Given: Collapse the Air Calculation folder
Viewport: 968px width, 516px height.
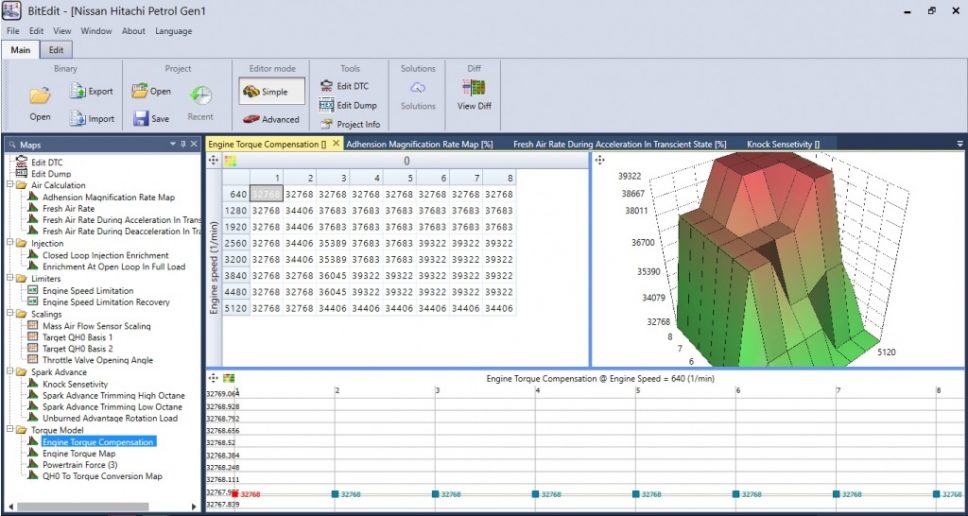Looking at the screenshot, I should pyautogui.click(x=9, y=185).
